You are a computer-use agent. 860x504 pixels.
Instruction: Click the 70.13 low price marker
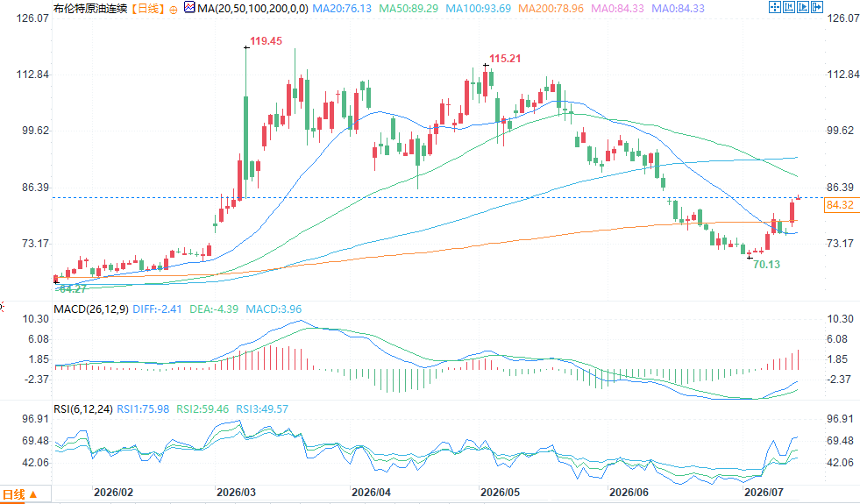point(767,265)
